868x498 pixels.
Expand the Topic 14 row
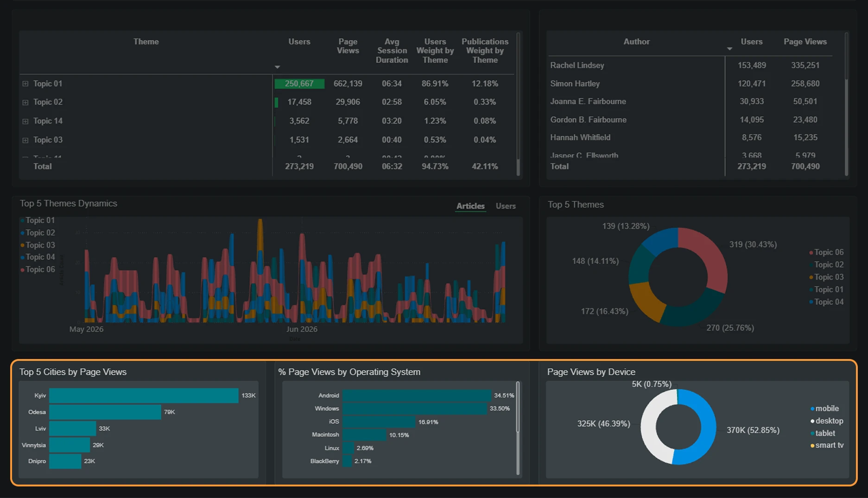click(25, 121)
